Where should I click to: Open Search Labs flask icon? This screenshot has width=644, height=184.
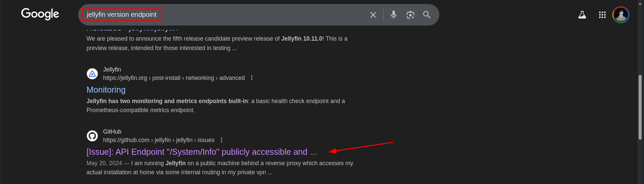tap(582, 15)
